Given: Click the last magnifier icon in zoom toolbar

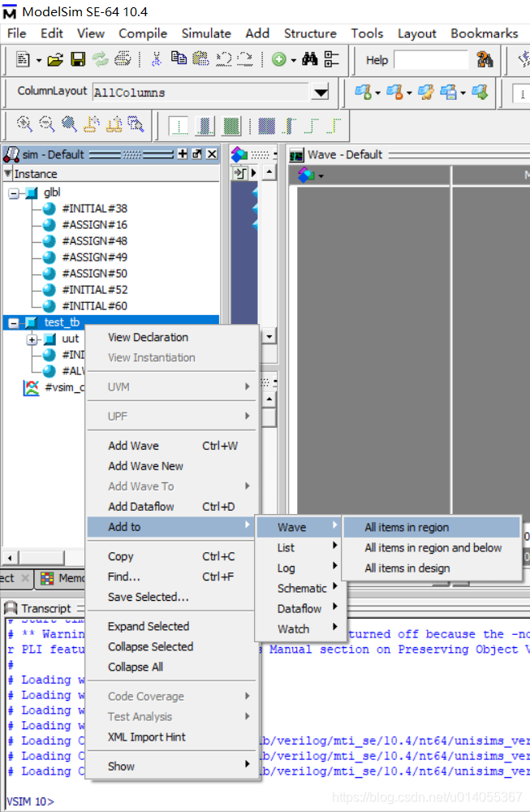Looking at the screenshot, I should click(136, 123).
